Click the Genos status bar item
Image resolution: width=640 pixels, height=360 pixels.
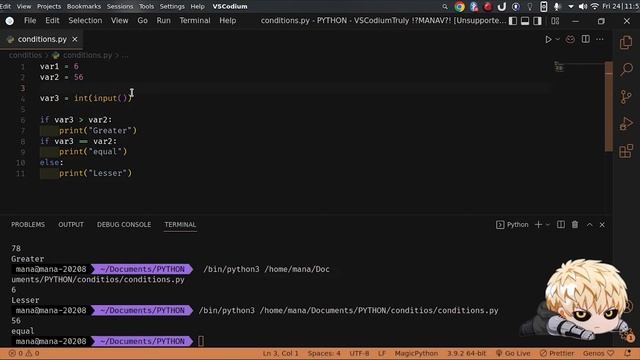click(598, 353)
